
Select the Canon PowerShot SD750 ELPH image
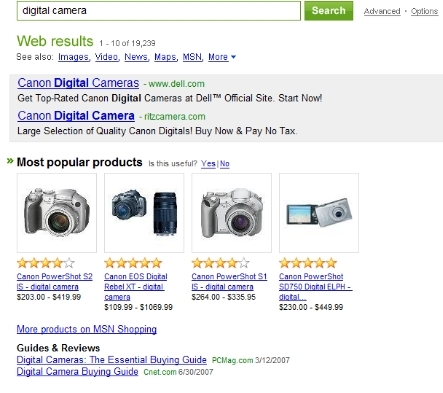pos(319,213)
